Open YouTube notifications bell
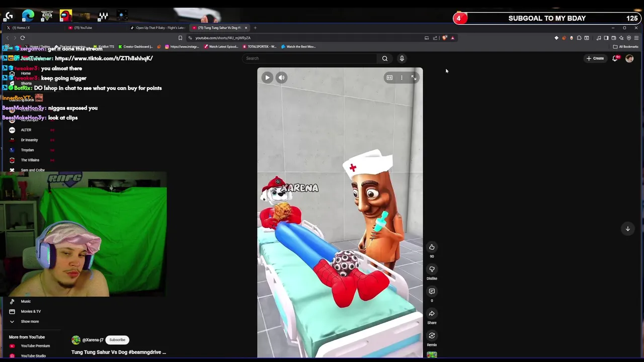 615,58
